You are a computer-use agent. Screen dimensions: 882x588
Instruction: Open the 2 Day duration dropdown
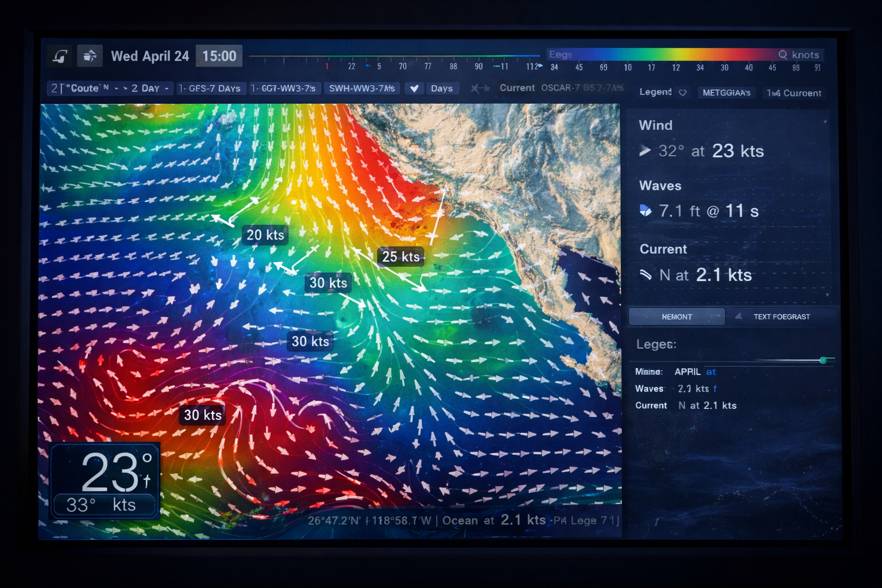tap(149, 88)
